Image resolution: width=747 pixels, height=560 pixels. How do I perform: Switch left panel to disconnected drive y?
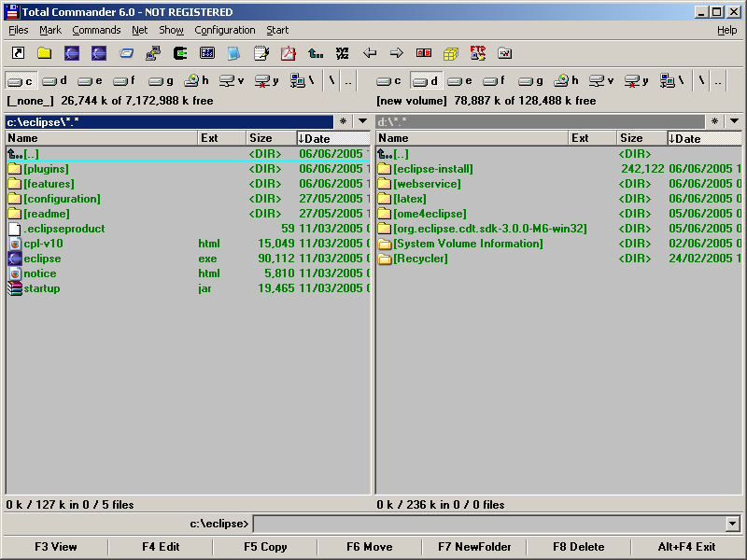(x=267, y=80)
